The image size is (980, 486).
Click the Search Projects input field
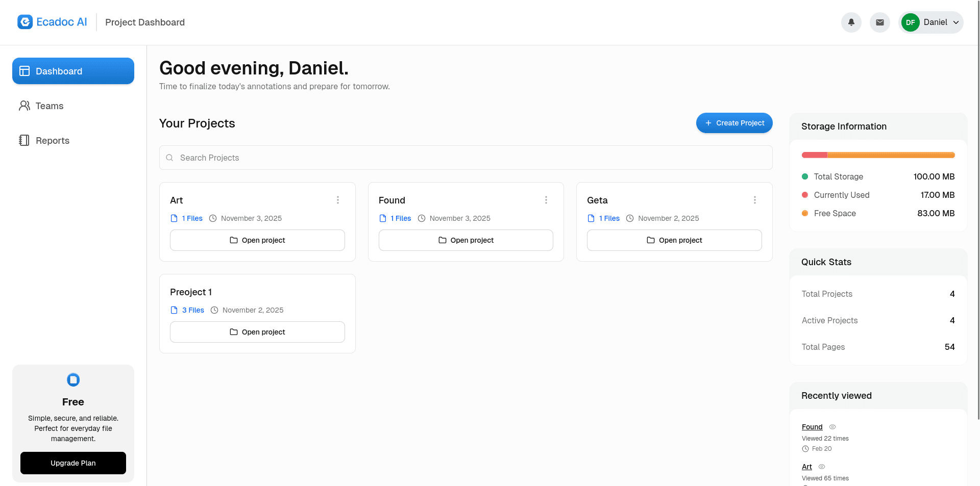click(x=465, y=158)
